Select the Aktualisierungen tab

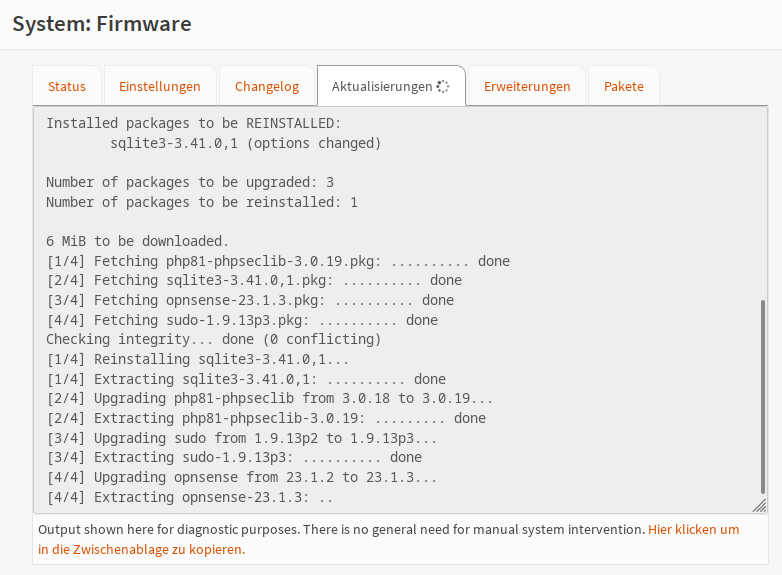click(391, 86)
